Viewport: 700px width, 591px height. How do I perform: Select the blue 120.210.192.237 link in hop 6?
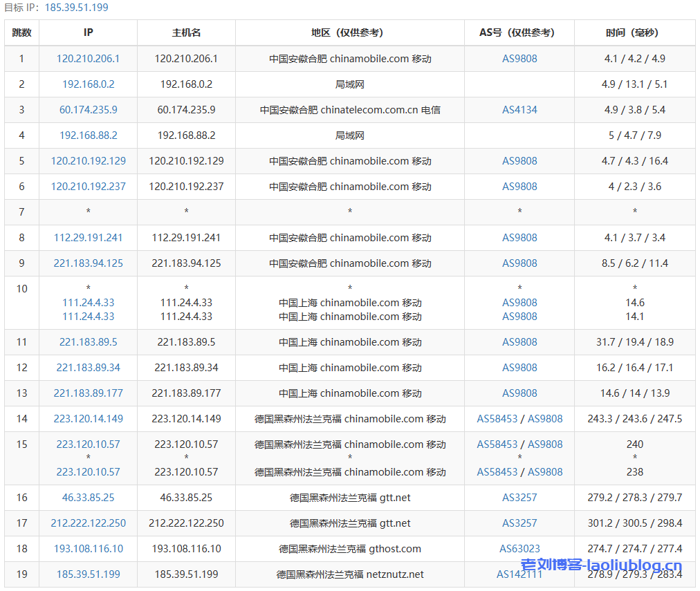tap(88, 187)
